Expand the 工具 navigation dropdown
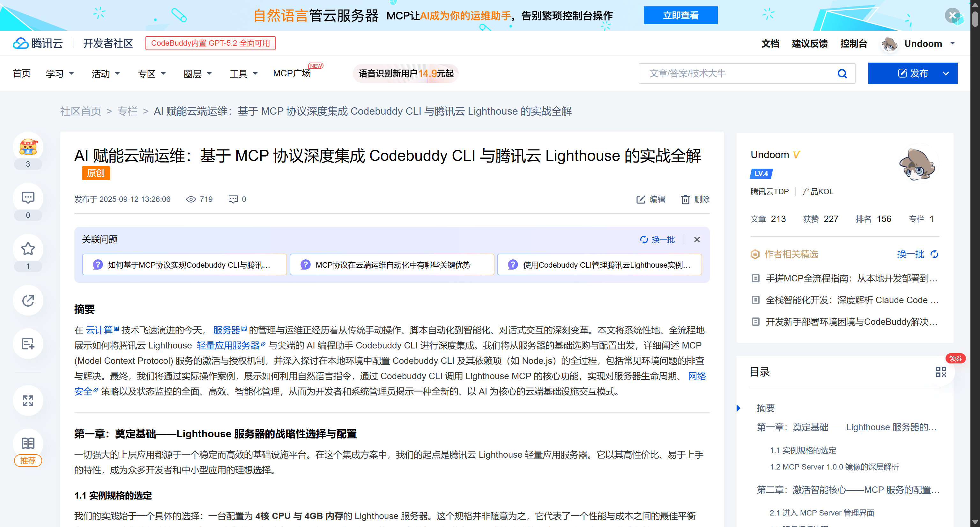Viewport: 980px width, 527px height. [243, 73]
